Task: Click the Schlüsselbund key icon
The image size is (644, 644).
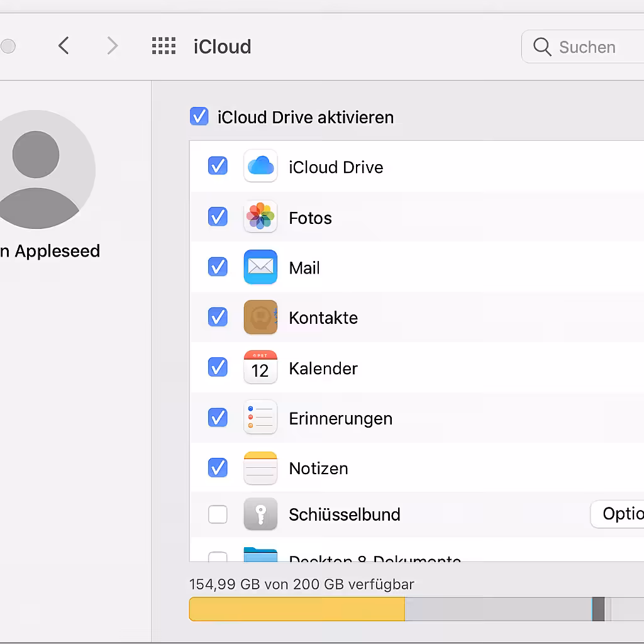Action: [260, 514]
